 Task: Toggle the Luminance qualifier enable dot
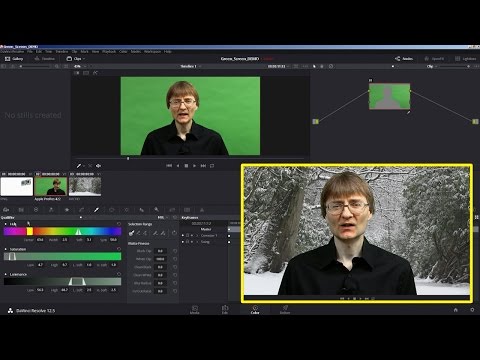(6, 274)
